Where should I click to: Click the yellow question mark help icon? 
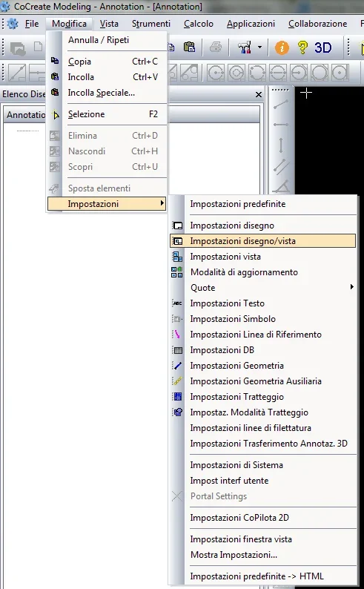coord(302,47)
